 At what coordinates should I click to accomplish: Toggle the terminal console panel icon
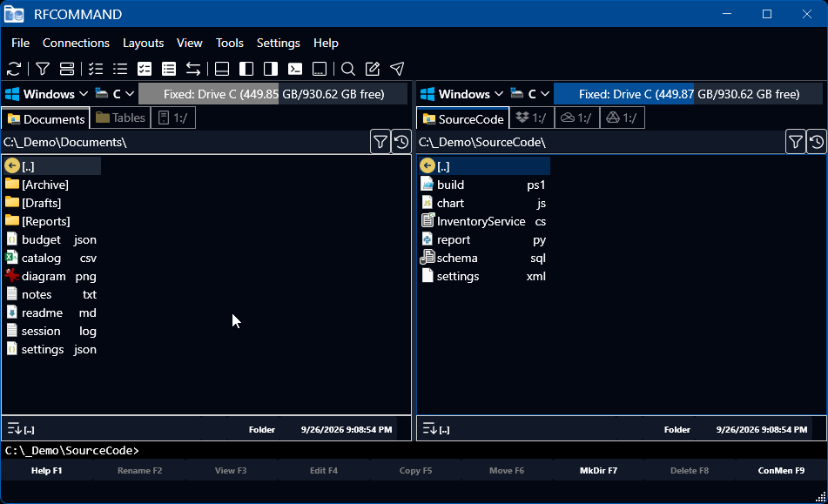(294, 69)
